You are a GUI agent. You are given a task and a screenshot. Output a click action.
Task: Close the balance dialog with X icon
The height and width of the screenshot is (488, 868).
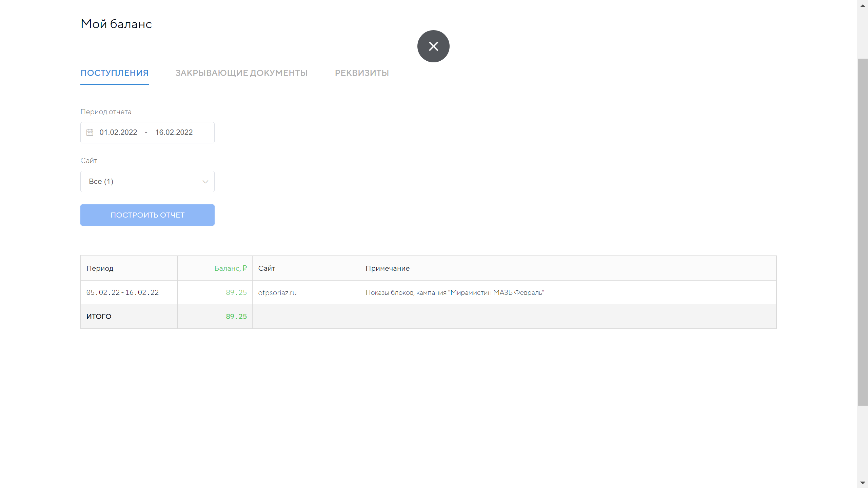[x=433, y=46]
